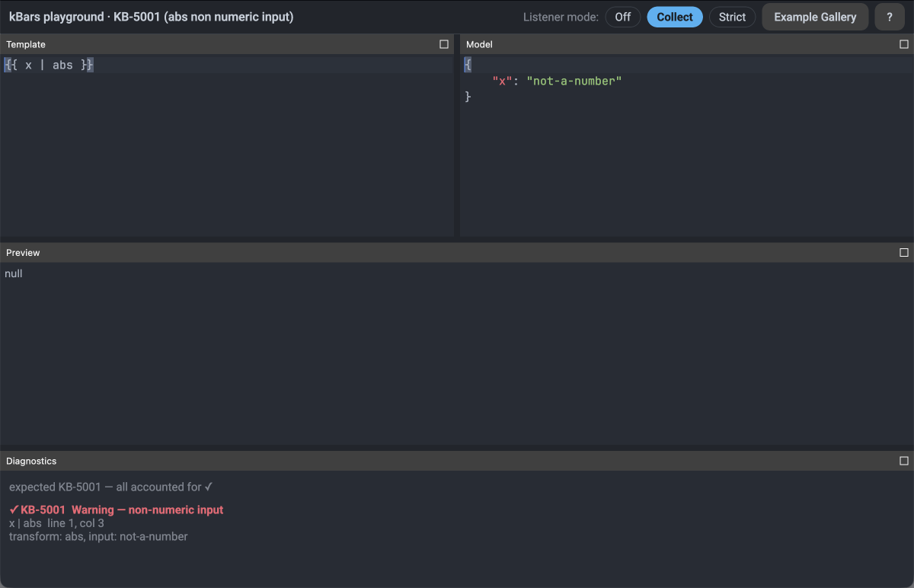The height and width of the screenshot is (588, 914).
Task: Maximize the Preview panel
Action: (x=904, y=252)
